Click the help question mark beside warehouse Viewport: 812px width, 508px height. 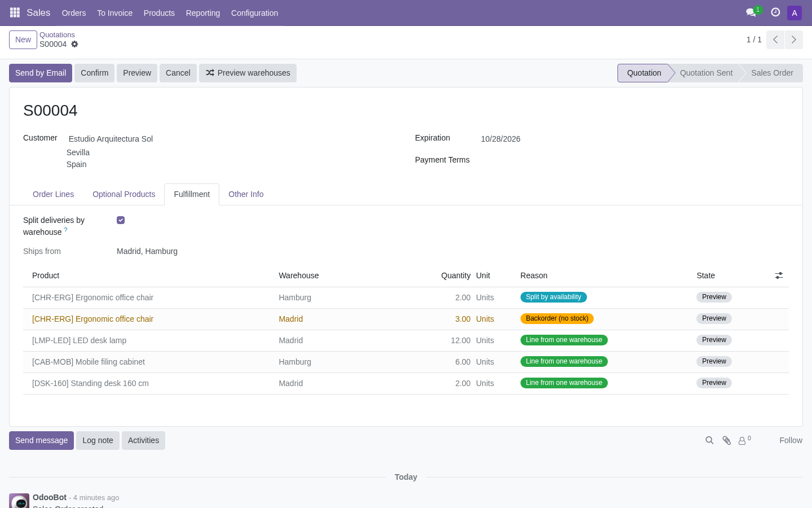65,230
